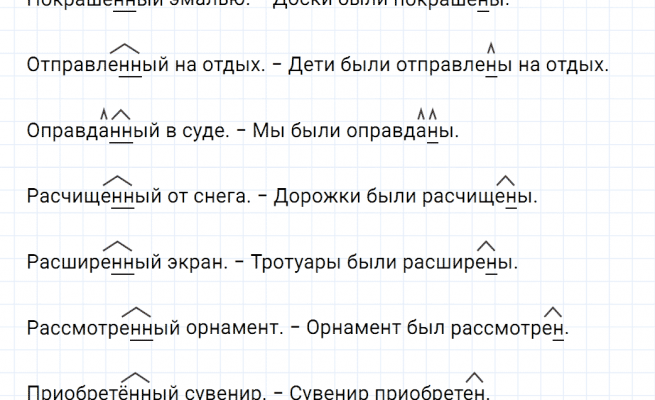
Task: Click the word "Мы"
Action: click(x=268, y=131)
